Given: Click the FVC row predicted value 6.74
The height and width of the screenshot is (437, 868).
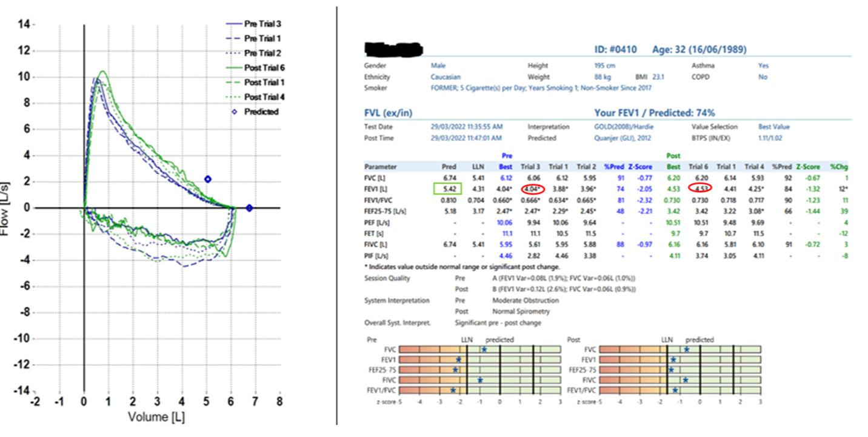Looking at the screenshot, I should (449, 178).
